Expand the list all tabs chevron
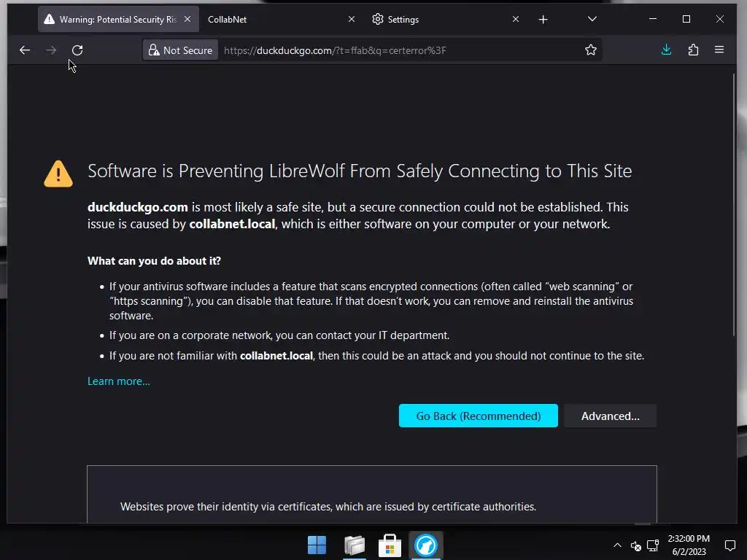This screenshot has width=747, height=560. tap(592, 19)
